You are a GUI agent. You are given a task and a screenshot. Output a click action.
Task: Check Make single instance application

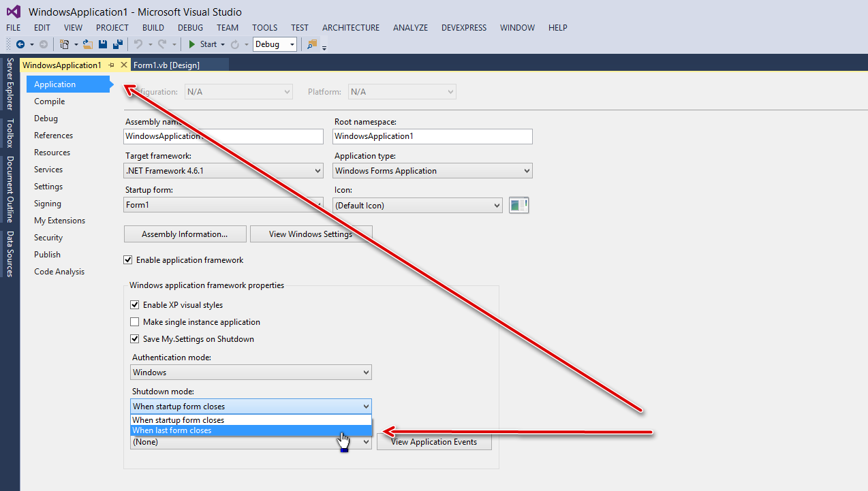135,322
